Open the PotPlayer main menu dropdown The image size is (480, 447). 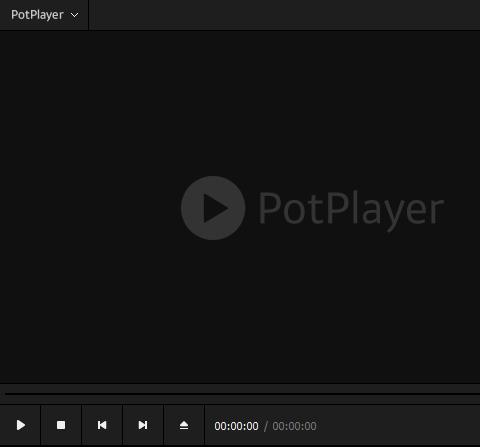click(44, 15)
